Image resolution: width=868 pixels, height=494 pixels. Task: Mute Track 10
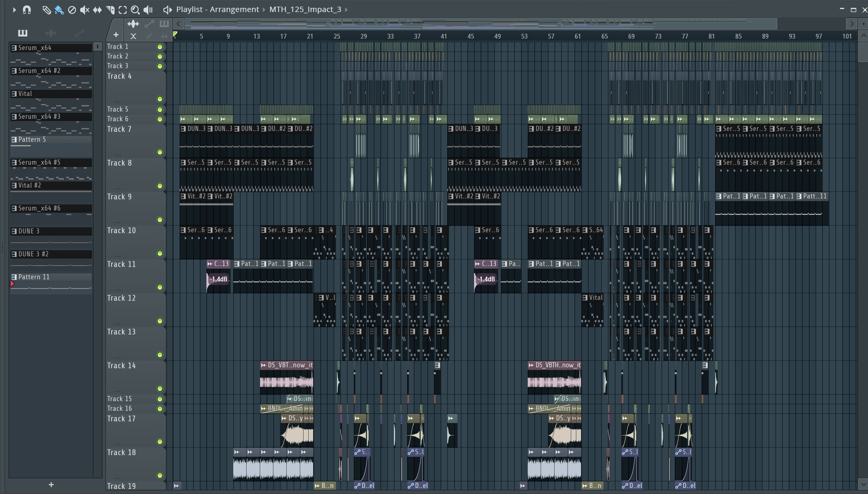[160, 253]
